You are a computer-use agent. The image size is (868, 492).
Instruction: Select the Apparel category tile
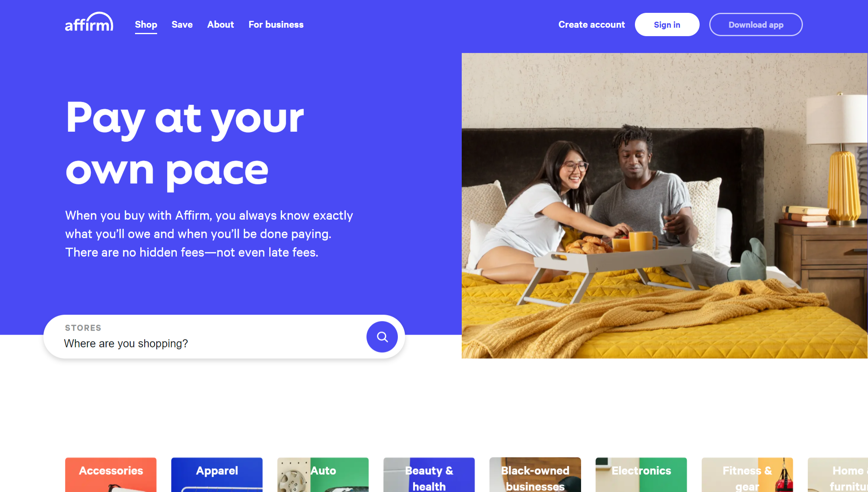coord(217,475)
